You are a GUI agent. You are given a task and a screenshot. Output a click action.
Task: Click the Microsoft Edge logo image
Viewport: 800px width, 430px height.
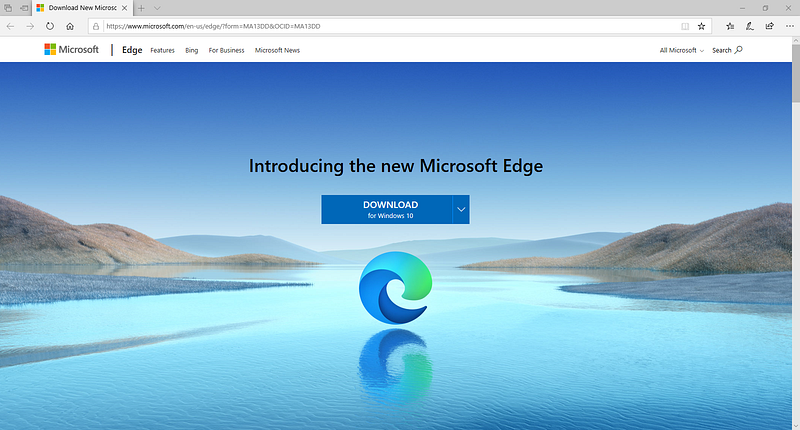395,288
